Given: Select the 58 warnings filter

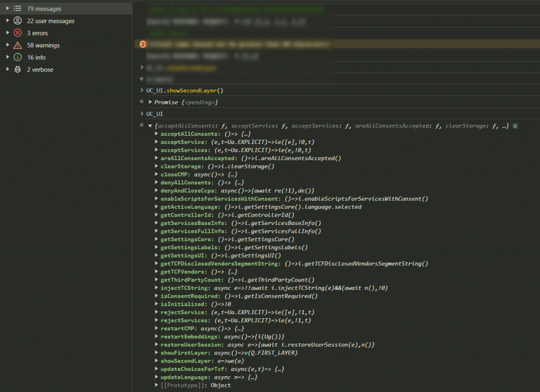Looking at the screenshot, I should point(43,45).
